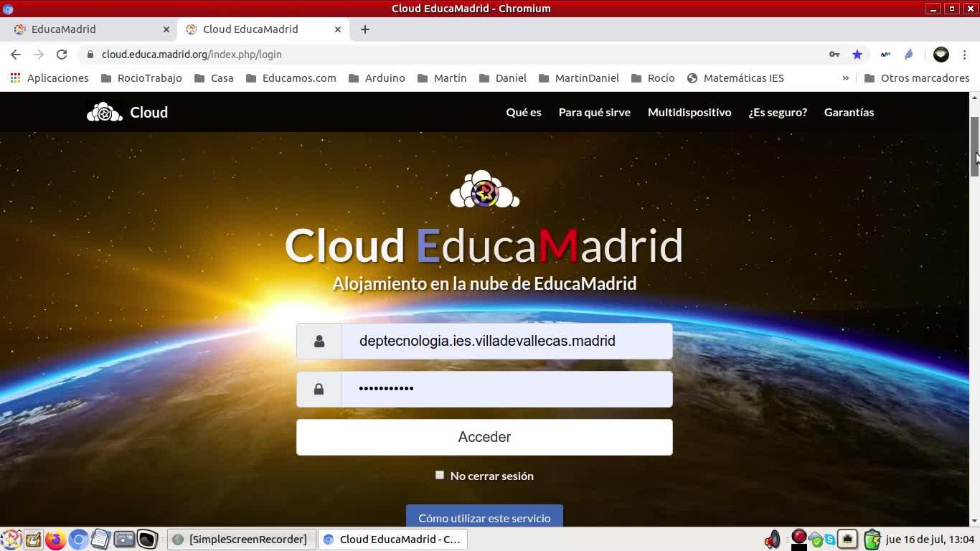The width and height of the screenshot is (980, 551).
Task: Open the Skype tray icon
Action: coord(830,540)
